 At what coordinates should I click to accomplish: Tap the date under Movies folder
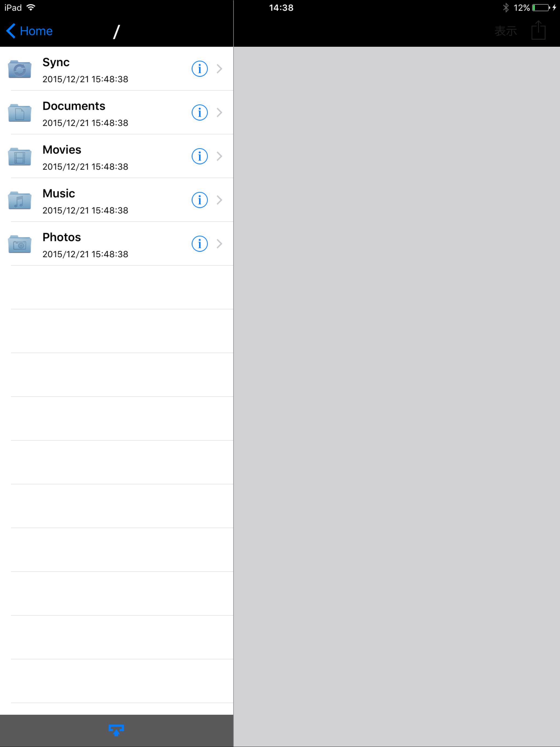tap(86, 167)
